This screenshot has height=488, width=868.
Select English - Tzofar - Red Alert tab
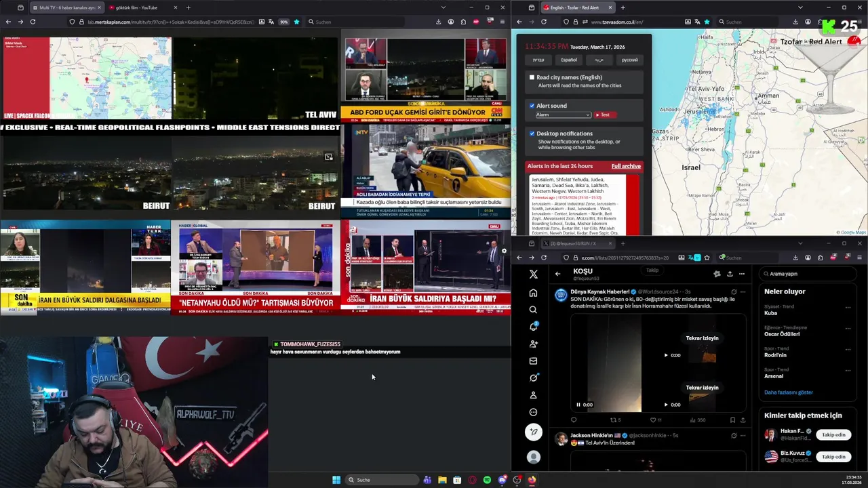tap(577, 7)
